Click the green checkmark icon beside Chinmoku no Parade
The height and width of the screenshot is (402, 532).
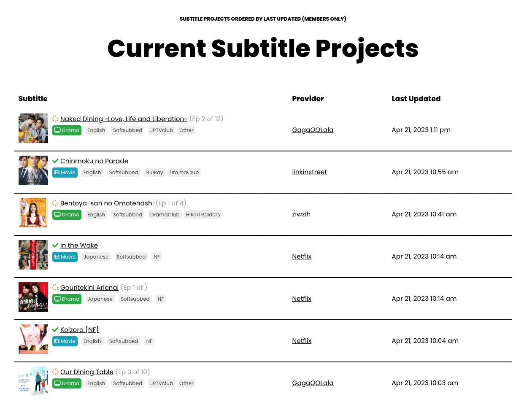(x=55, y=161)
